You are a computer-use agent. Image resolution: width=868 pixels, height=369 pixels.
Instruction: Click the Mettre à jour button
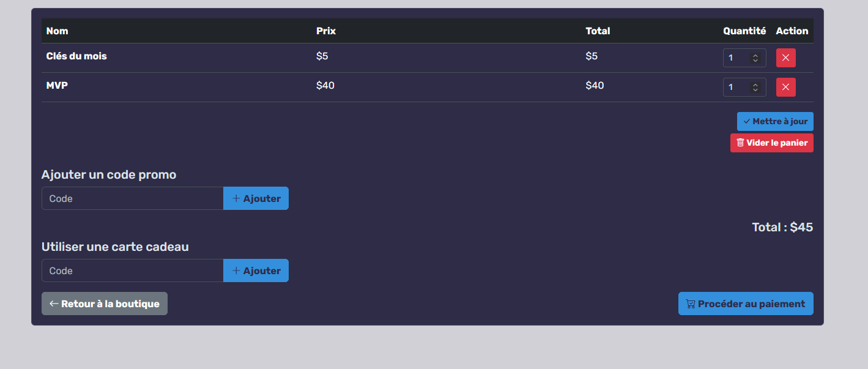(x=774, y=122)
